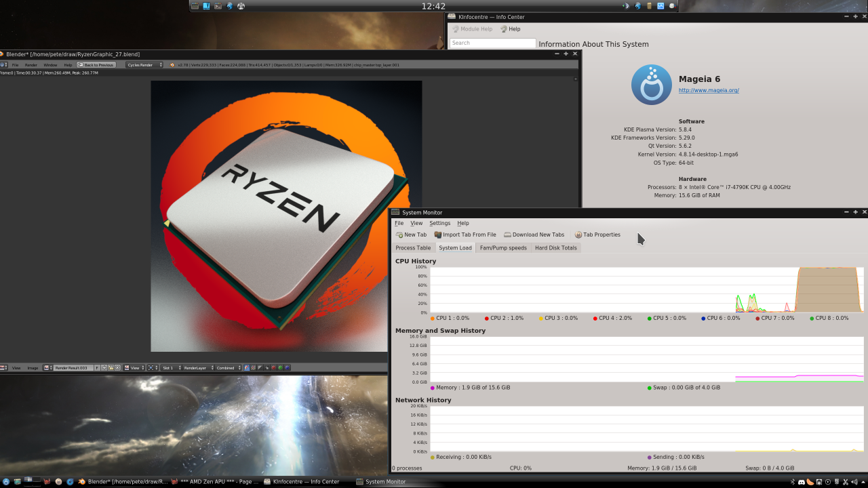Click the Ryzen render image
Screen dimensions: 868x488
pos(286,216)
